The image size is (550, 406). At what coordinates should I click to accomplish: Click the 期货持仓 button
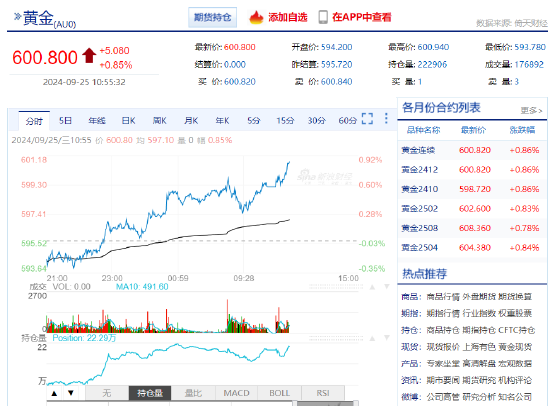tap(213, 17)
